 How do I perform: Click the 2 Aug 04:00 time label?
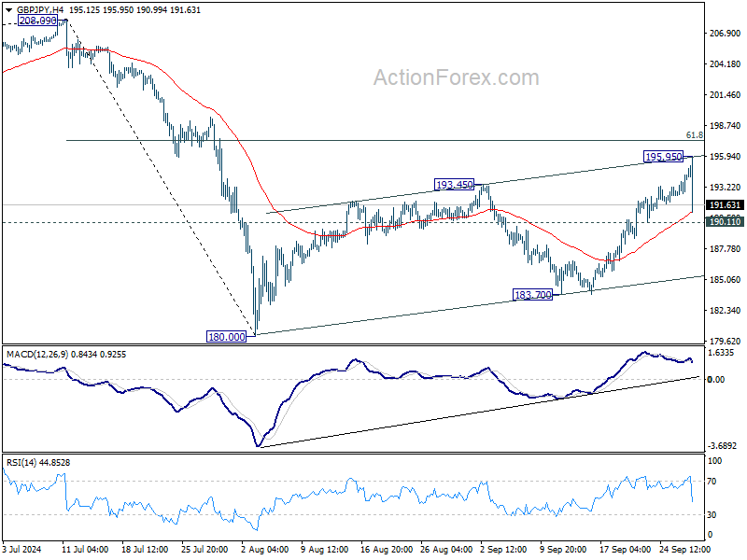(265, 549)
